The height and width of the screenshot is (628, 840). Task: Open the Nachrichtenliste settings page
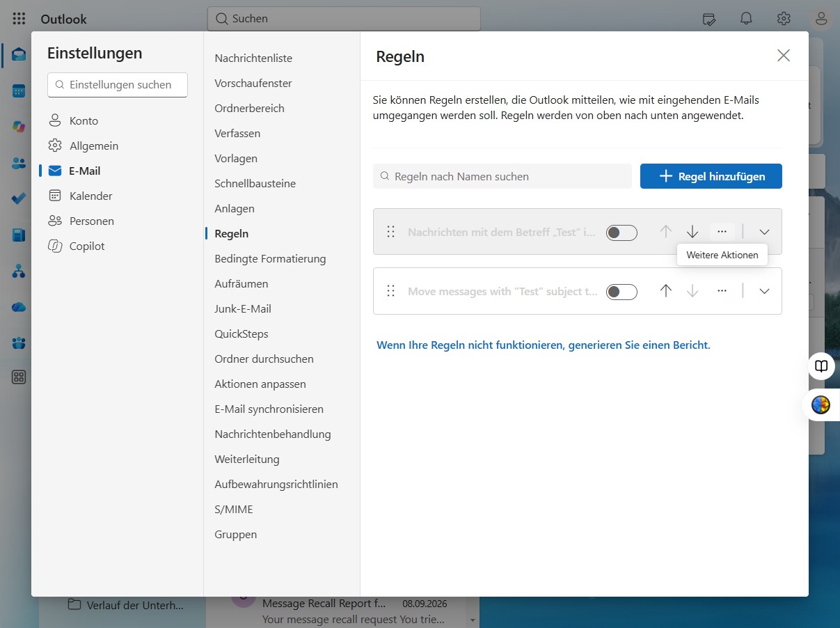pos(253,58)
